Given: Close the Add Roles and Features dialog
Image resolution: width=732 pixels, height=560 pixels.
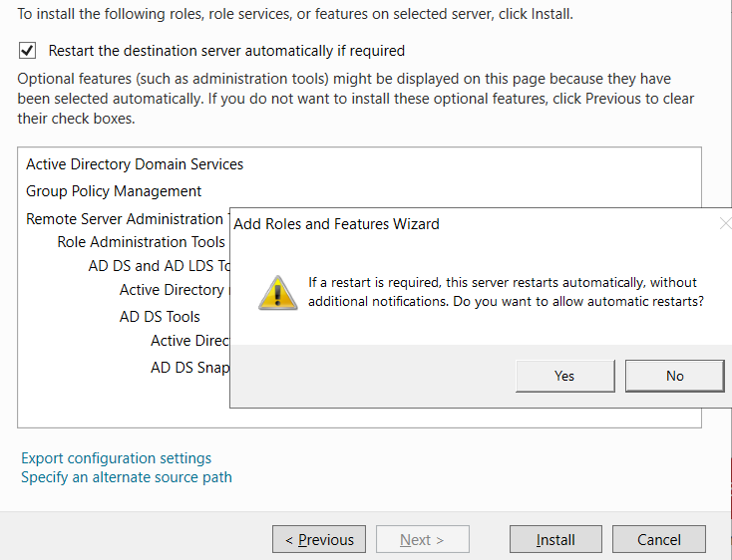Looking at the screenshot, I should [725, 224].
